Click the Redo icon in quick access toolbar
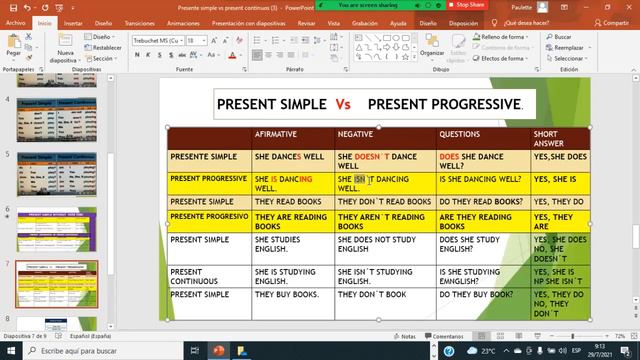The height and width of the screenshot is (360, 640). click(x=45, y=8)
